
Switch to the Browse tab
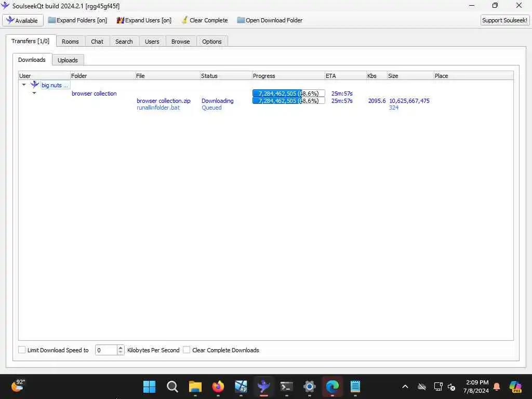[180, 42]
